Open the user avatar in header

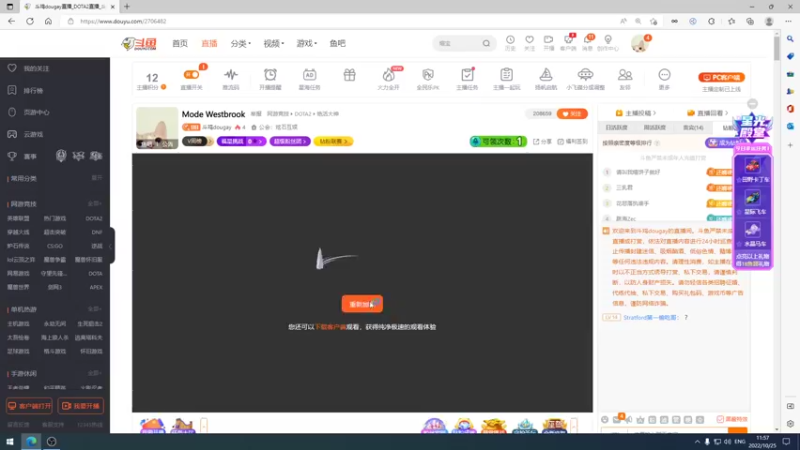(639, 44)
